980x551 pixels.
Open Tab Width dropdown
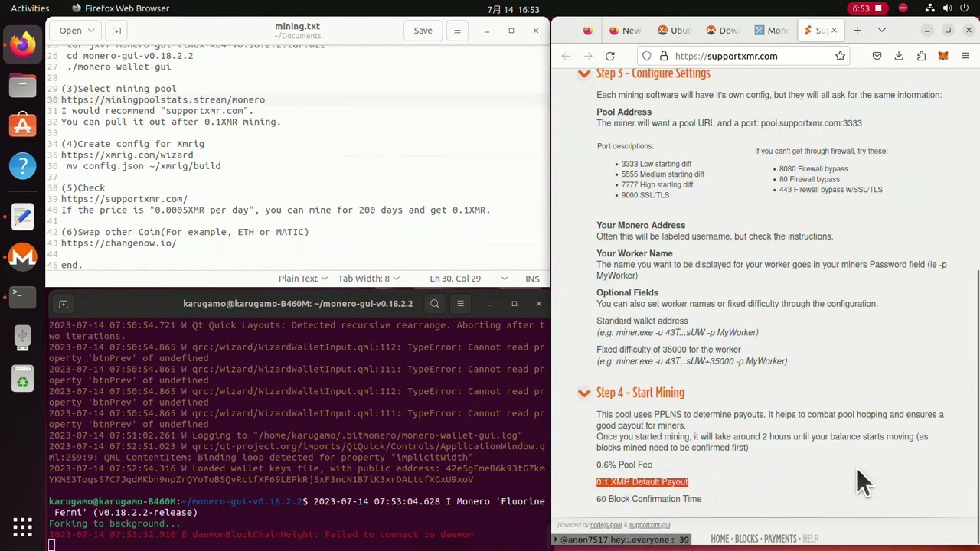(x=368, y=279)
